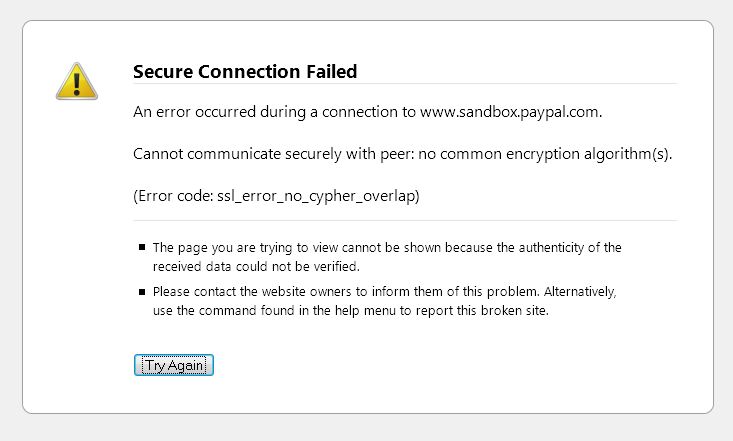
Task: Click the '(Error code:' label text
Action: (x=173, y=195)
